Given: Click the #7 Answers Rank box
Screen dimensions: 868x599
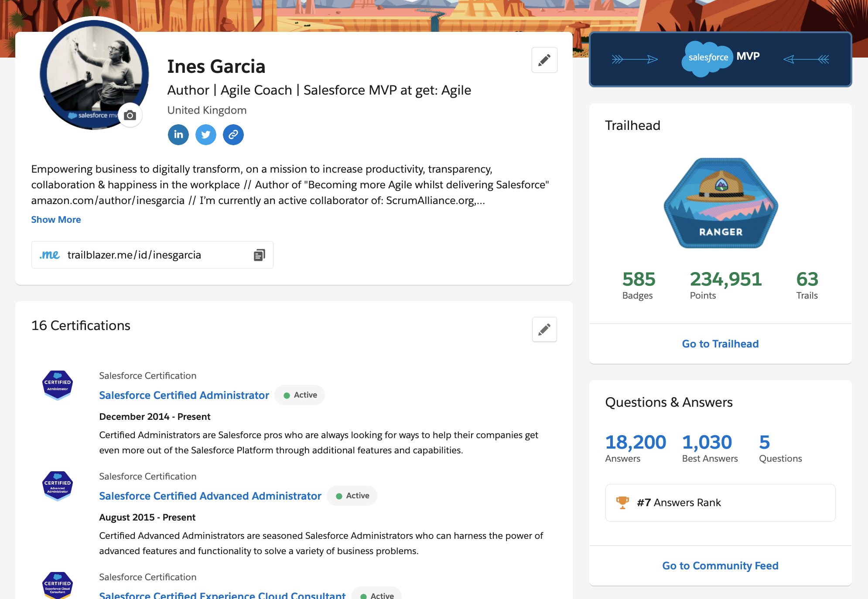Looking at the screenshot, I should [x=721, y=503].
